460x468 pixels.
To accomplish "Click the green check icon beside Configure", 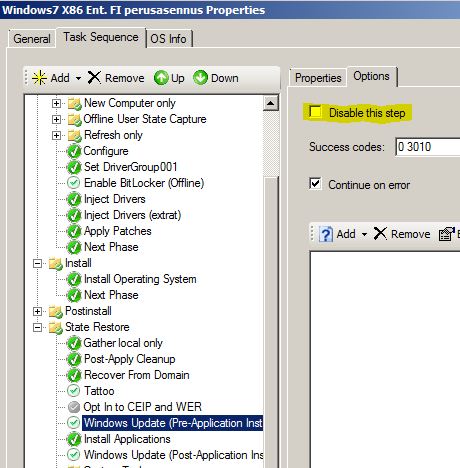I will click(74, 151).
